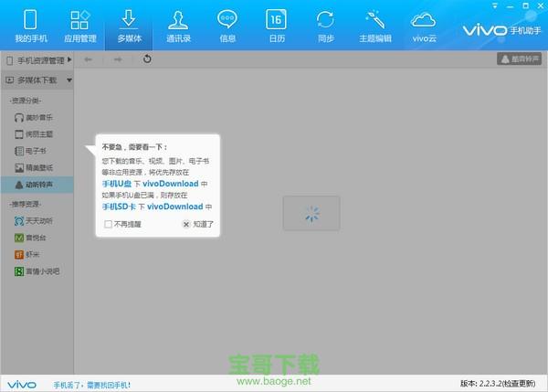
Task: Click the forward arrow in toolbar
Action: click(118, 59)
